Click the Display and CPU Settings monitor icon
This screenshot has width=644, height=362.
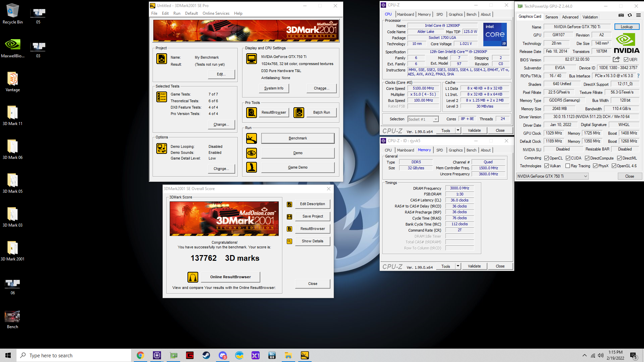(252, 59)
